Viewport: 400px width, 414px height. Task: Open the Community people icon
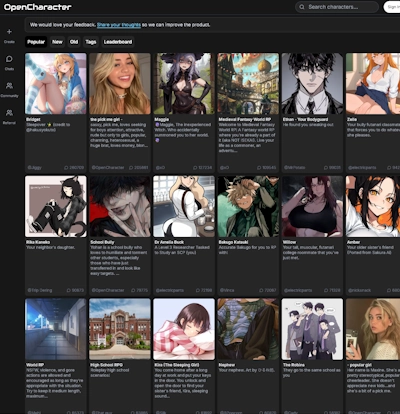9,86
